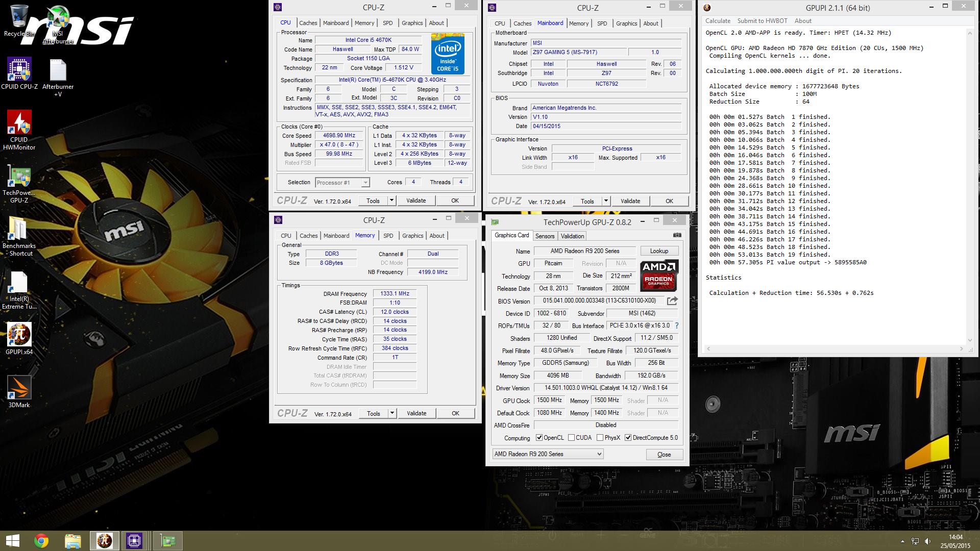Open Graphics tab in CPU-Z Memory window
Image resolution: width=980 pixels, height=551 pixels.
click(412, 236)
